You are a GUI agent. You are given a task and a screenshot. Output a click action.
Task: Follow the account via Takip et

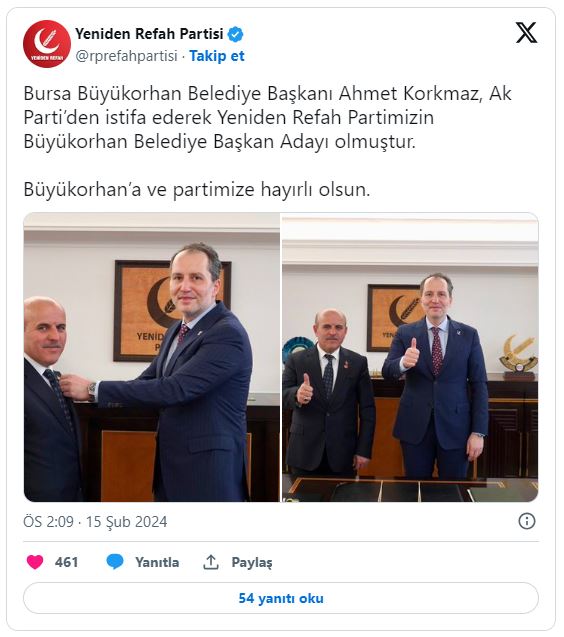[x=217, y=56]
